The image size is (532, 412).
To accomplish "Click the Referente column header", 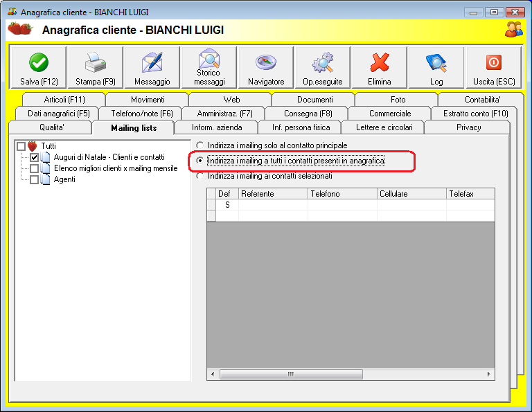I will point(273,194).
